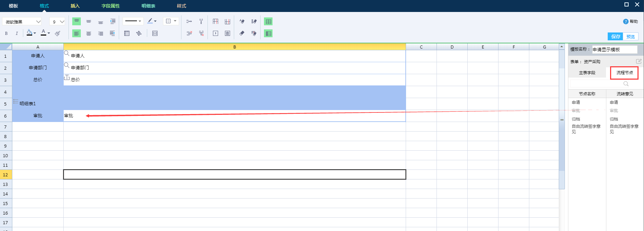This screenshot has height=231, width=644.
Task: Toggle the top vertical alignment button
Action: coord(77,22)
